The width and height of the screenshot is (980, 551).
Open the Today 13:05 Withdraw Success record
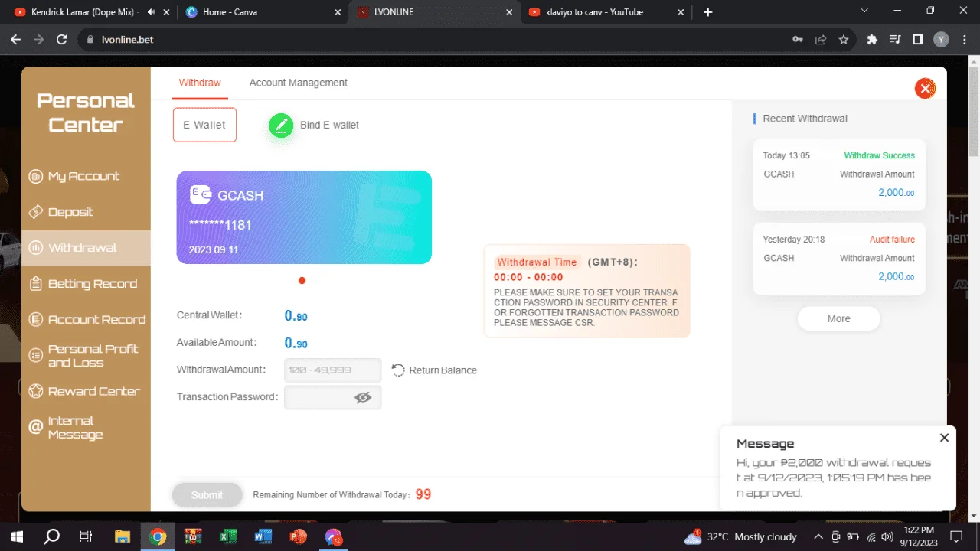point(839,175)
